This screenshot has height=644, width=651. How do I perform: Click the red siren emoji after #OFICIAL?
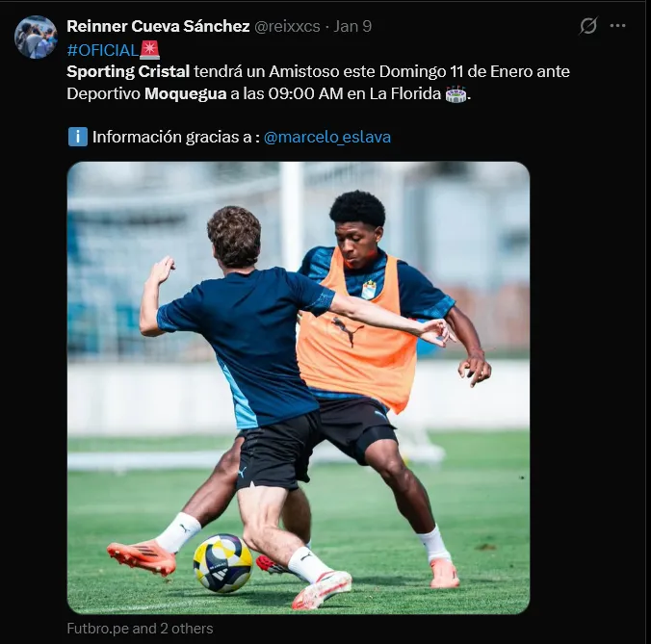(x=149, y=50)
